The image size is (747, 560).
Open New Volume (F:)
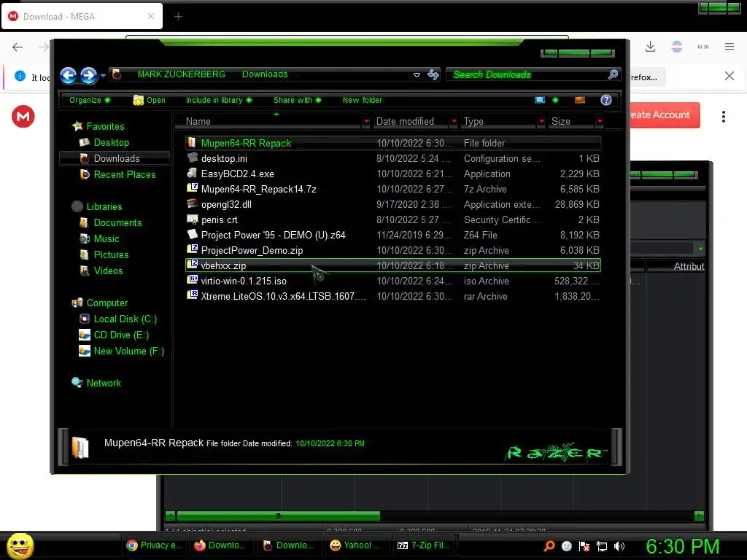point(128,351)
